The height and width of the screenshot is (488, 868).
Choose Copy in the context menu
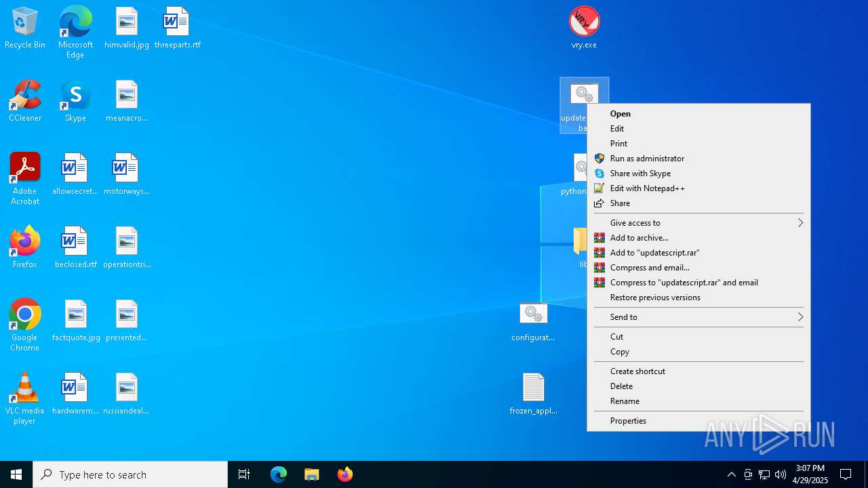pyautogui.click(x=698, y=352)
